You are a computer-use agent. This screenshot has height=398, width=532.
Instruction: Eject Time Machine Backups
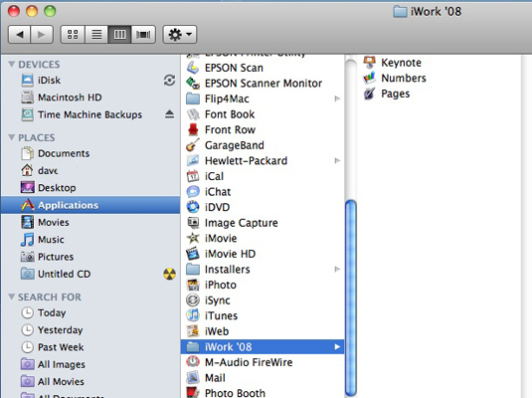[169, 114]
